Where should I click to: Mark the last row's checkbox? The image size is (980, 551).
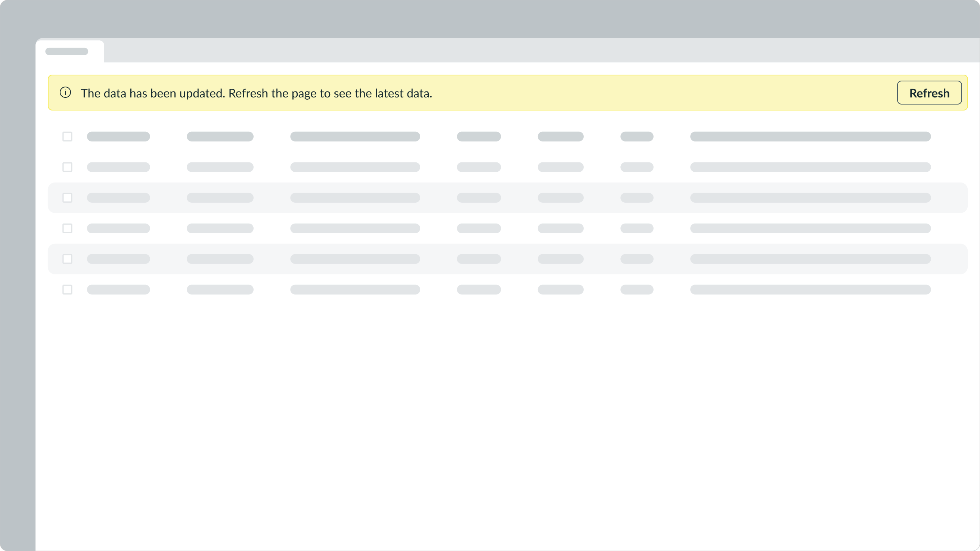pyautogui.click(x=67, y=290)
